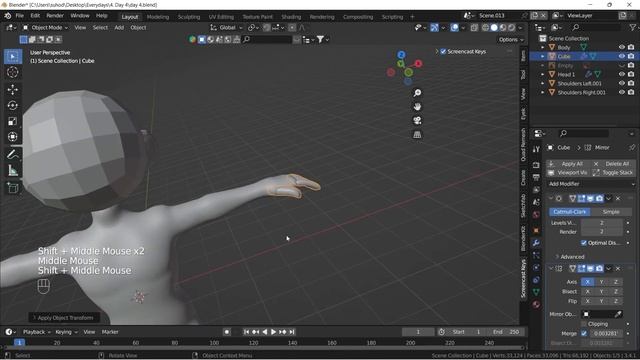This screenshot has width=640, height=360.
Task: Open the Render properties tab
Action: tap(536, 165)
